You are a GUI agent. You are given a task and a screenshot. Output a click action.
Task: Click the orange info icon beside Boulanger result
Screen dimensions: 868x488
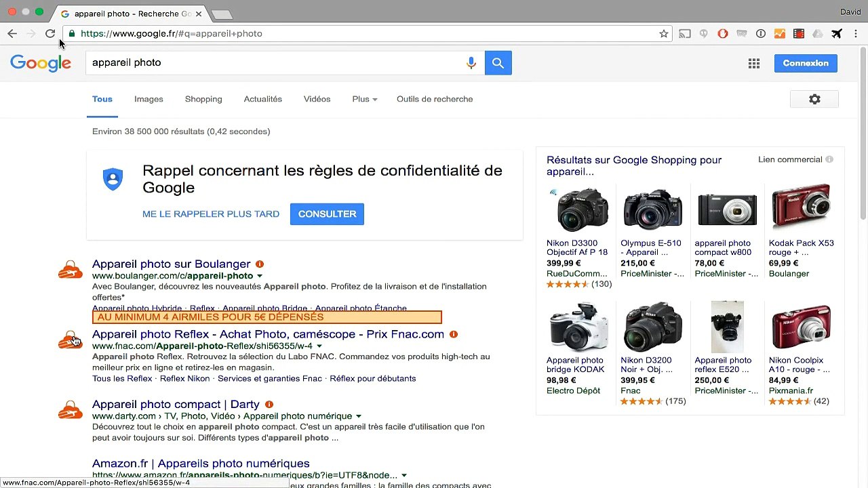[260, 264]
